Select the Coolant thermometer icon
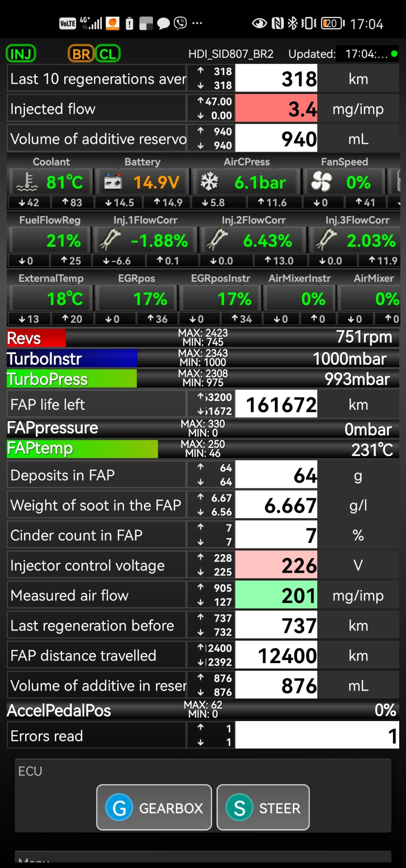This screenshot has width=406, height=868. point(27,182)
